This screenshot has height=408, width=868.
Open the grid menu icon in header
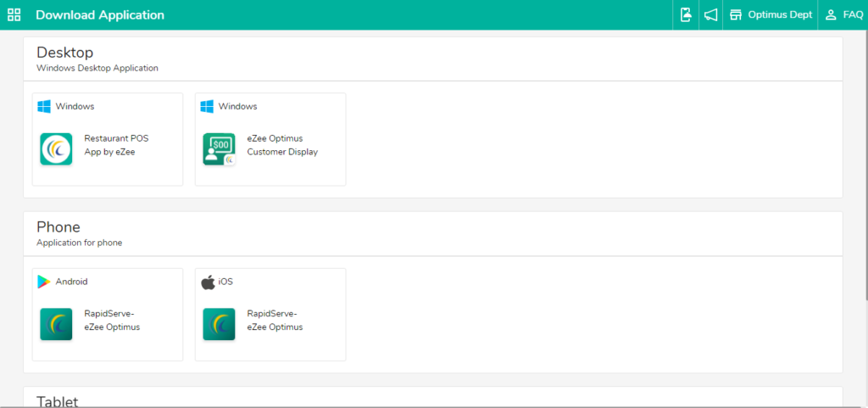click(x=14, y=15)
